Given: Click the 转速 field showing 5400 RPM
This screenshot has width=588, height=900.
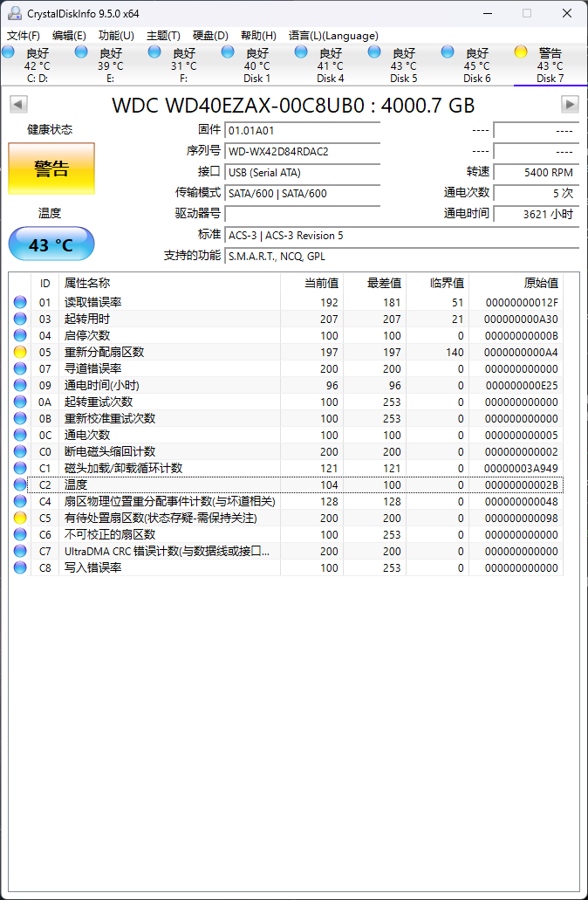Looking at the screenshot, I should [x=537, y=172].
